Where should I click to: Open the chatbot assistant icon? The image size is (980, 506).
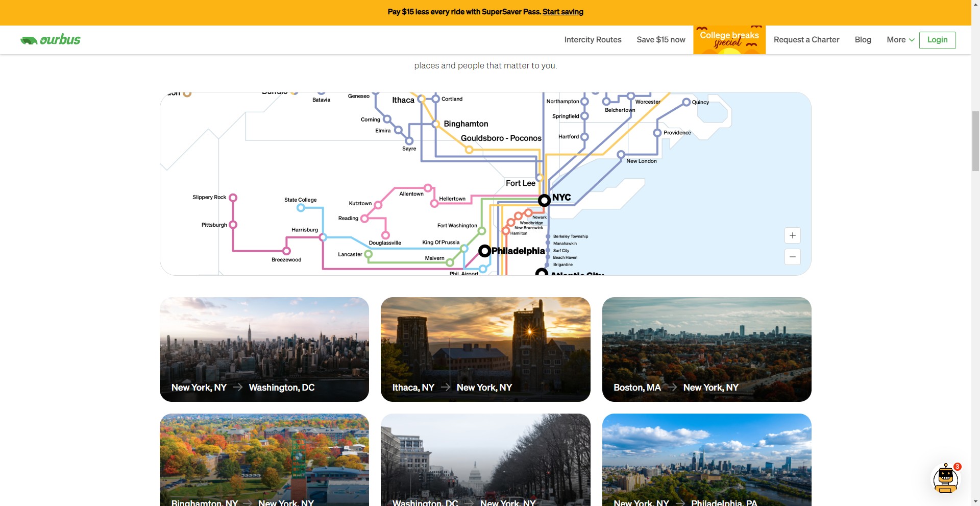click(945, 479)
